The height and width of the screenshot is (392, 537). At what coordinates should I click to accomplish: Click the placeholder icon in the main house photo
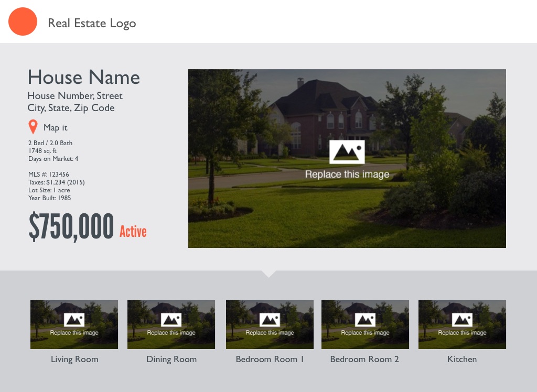[x=347, y=152]
